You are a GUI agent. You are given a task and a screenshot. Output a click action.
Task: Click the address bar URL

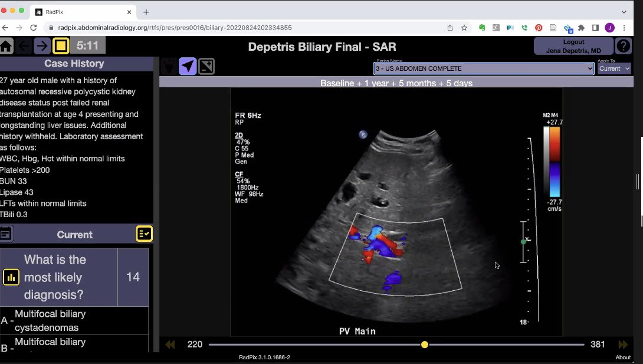[x=175, y=28]
